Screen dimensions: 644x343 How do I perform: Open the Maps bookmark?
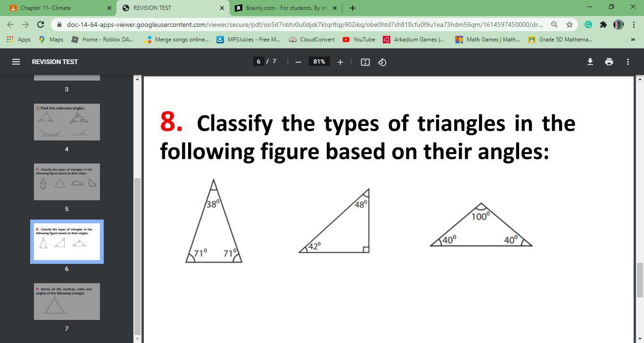coord(51,40)
